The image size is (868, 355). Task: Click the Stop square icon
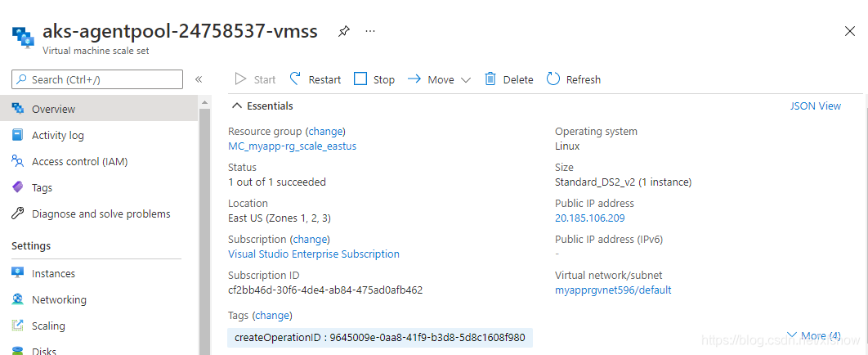tap(360, 79)
